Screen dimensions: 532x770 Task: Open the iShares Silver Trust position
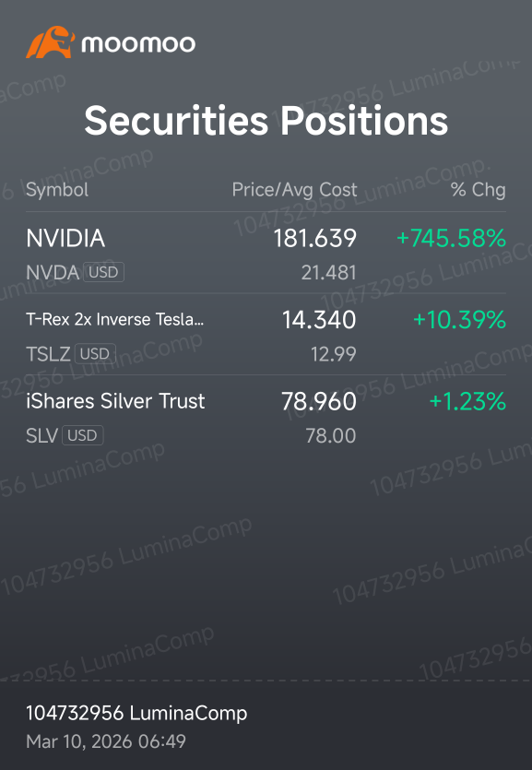[266, 416]
